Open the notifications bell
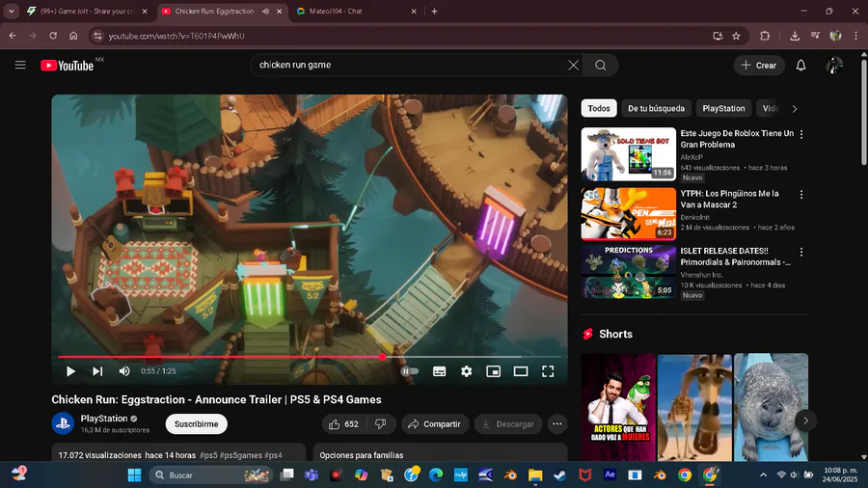This screenshot has width=868, height=488. pos(801,66)
